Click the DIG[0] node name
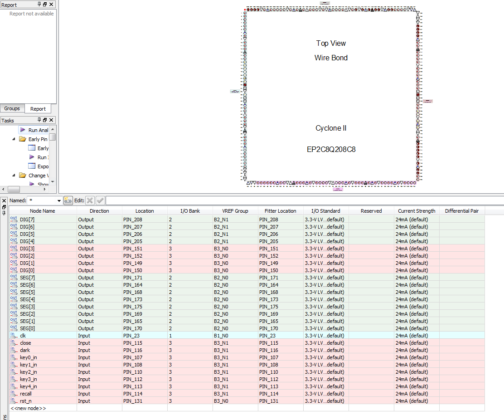This screenshot has width=504, height=420. tap(27, 270)
